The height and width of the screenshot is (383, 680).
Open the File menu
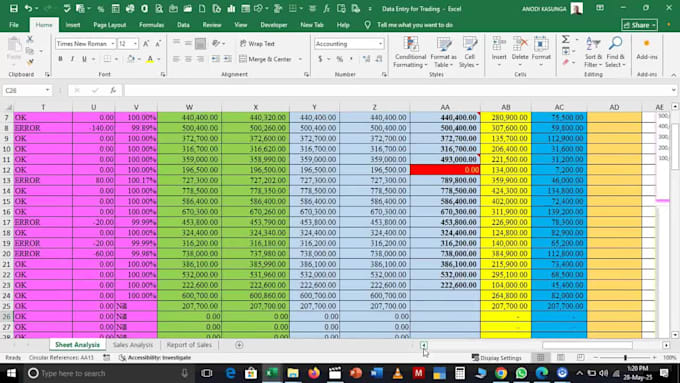[14, 25]
